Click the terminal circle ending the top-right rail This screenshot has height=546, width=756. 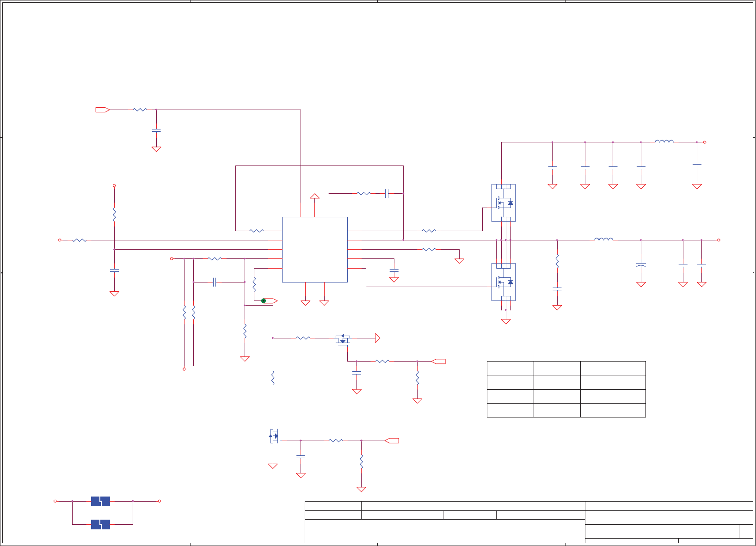click(x=705, y=142)
